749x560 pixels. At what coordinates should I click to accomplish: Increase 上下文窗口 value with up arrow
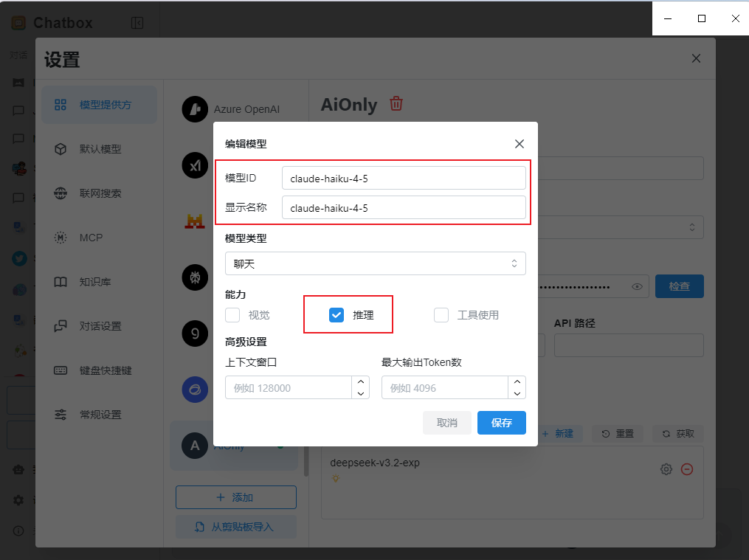pyautogui.click(x=361, y=382)
